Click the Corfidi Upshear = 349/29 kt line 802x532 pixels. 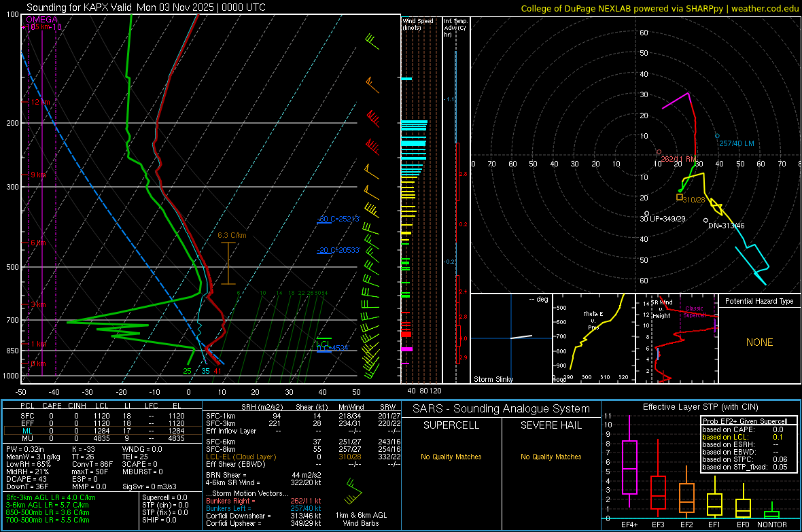pyautogui.click(x=264, y=523)
